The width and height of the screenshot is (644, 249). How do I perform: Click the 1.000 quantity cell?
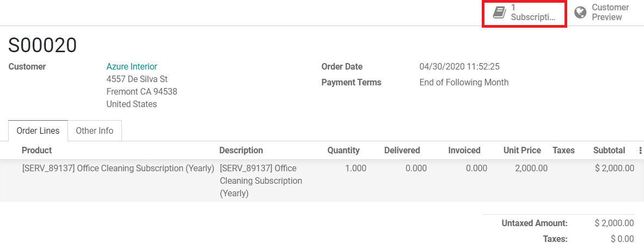click(355, 169)
